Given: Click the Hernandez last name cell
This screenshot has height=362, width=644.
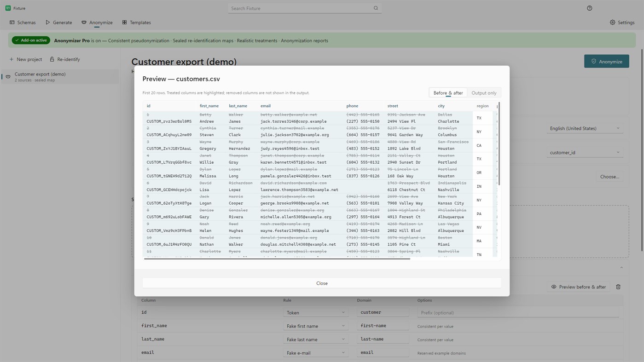Looking at the screenshot, I should [239, 149].
